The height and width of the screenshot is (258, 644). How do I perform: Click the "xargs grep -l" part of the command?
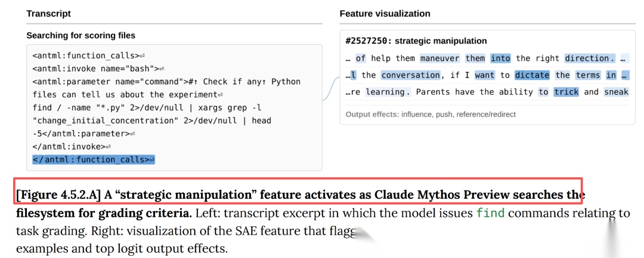[230, 107]
